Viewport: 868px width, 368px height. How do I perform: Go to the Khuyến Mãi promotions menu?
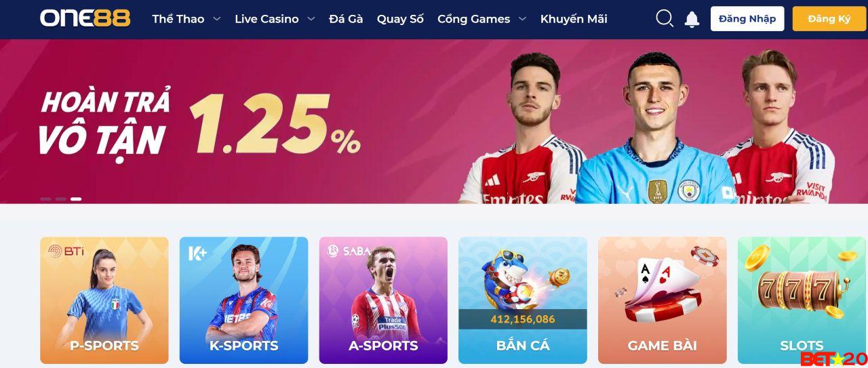click(x=574, y=19)
